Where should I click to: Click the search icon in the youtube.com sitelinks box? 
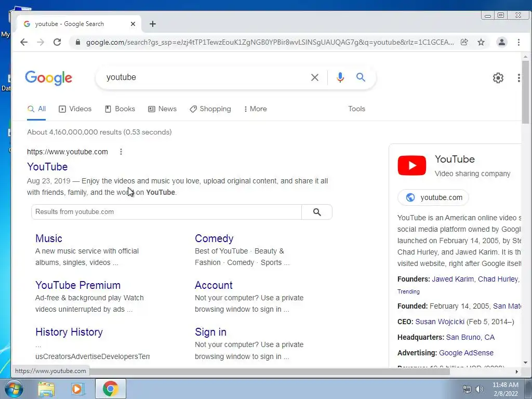(317, 212)
